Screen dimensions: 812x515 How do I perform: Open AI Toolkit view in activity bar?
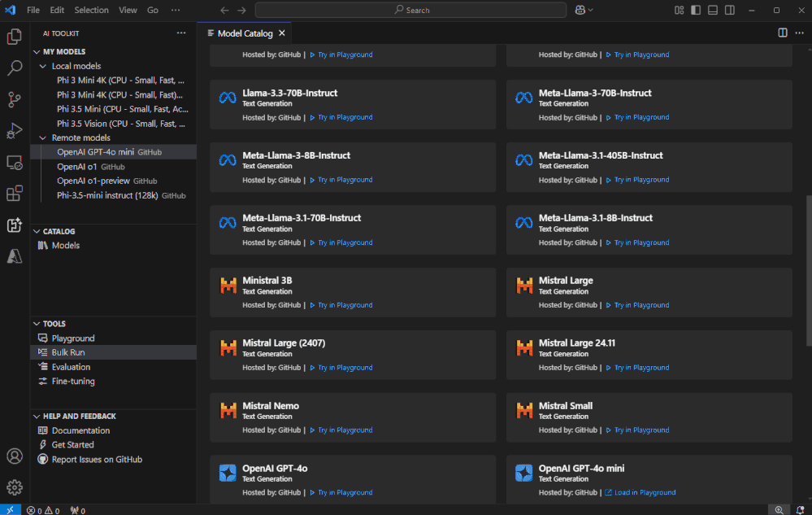point(15,225)
